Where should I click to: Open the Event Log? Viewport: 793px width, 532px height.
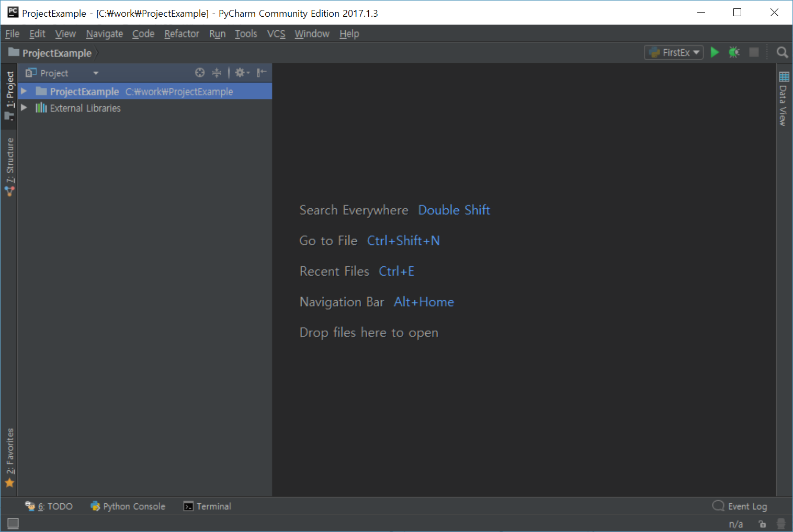click(740, 506)
